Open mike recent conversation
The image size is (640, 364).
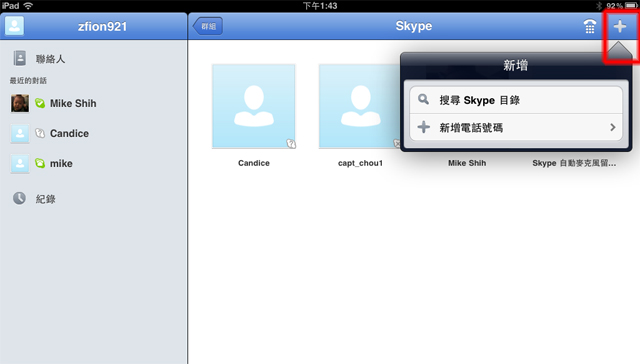[94, 163]
